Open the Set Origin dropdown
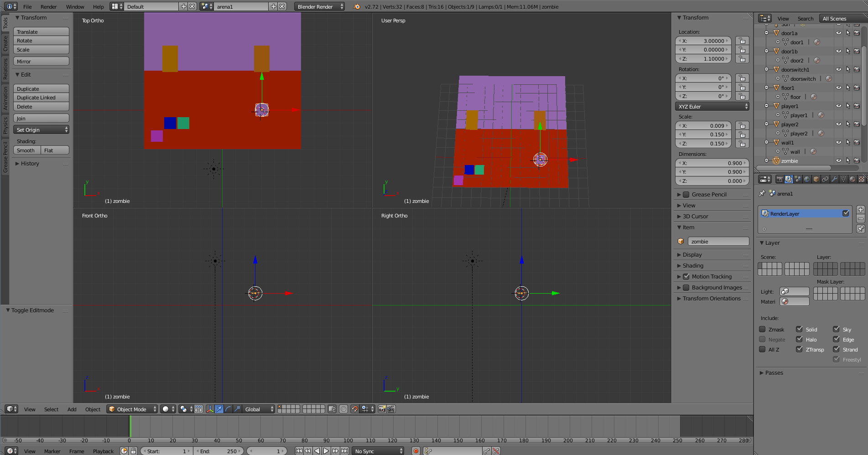The image size is (868, 455). pos(41,130)
